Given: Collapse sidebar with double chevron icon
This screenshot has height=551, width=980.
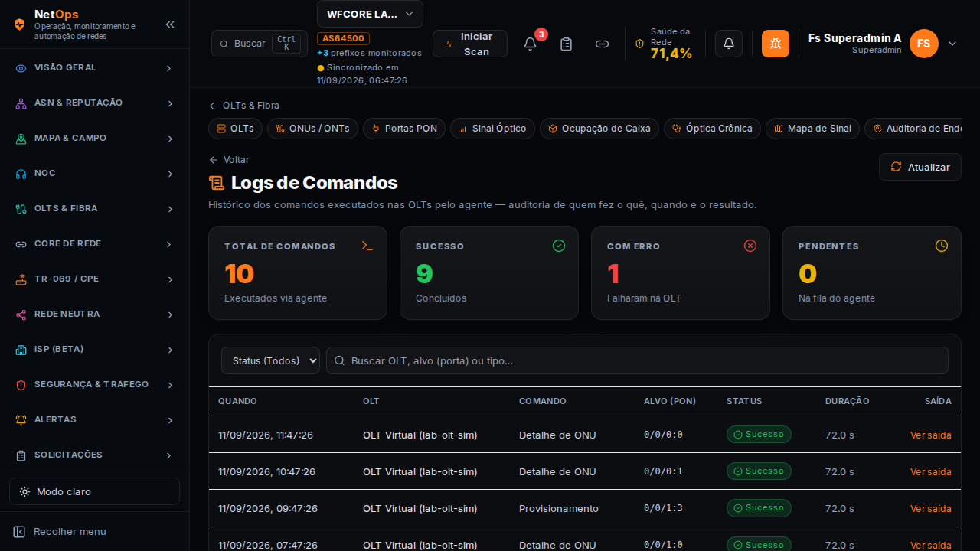Looking at the screenshot, I should pyautogui.click(x=170, y=24).
